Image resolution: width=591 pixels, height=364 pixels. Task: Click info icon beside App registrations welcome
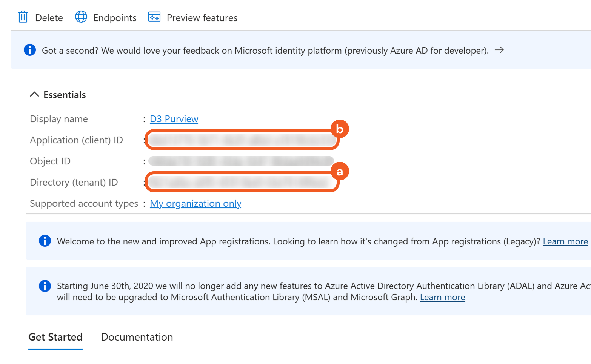pyautogui.click(x=45, y=241)
